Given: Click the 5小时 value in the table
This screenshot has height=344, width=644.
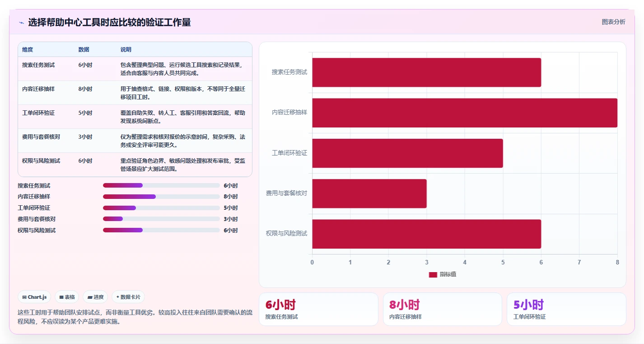Looking at the screenshot, I should (85, 113).
